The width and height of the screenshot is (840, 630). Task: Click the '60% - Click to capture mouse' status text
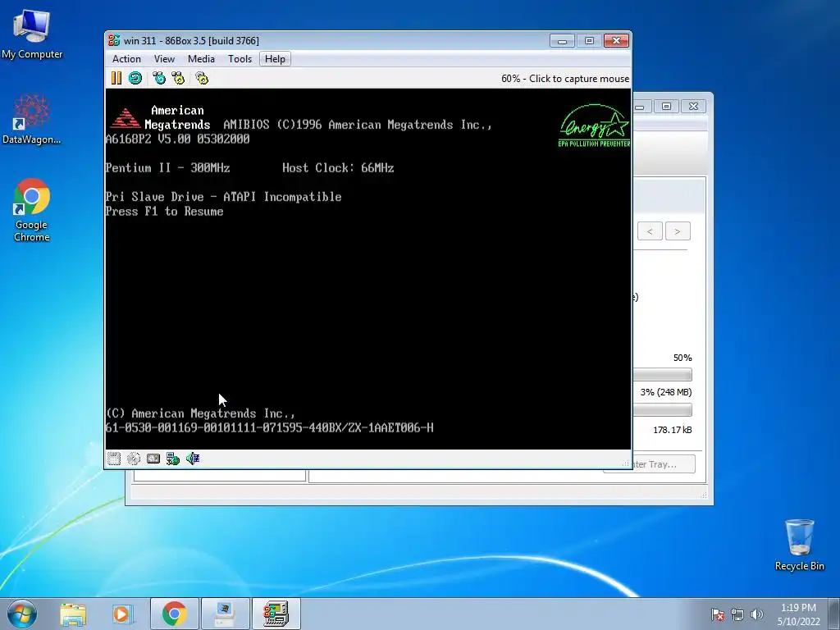565,79
